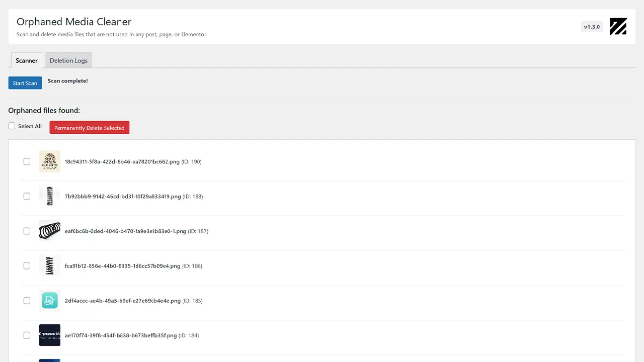Viewport: 644px width, 362px height.
Task: Check the box for file ID 190
Action: (x=27, y=161)
